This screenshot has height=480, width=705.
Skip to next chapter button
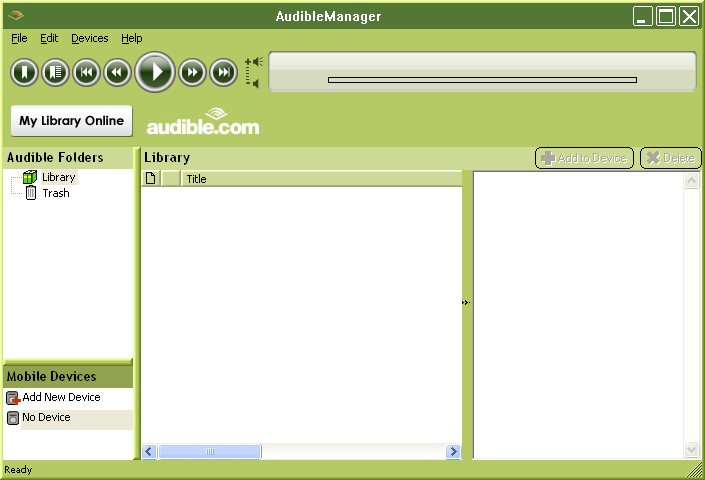tap(223, 72)
